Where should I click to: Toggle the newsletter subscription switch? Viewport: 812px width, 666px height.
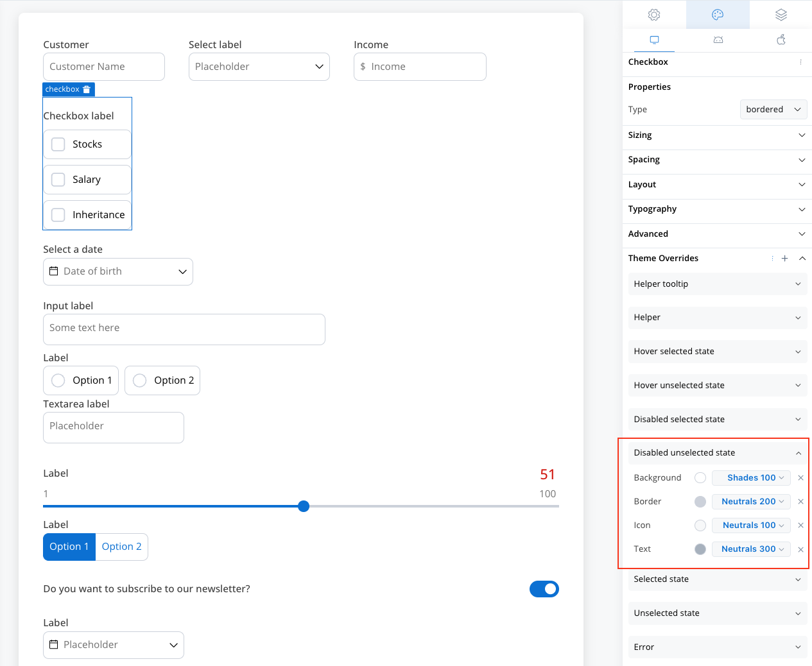click(544, 589)
